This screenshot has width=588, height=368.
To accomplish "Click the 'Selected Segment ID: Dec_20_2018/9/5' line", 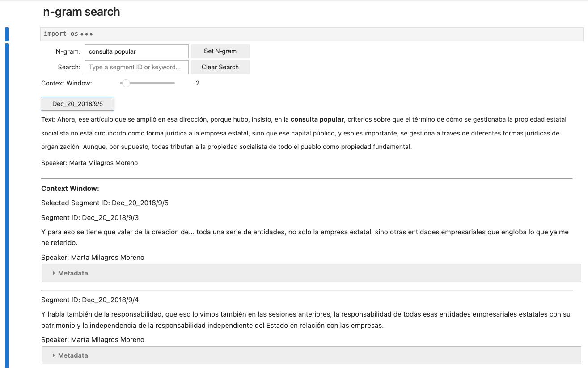I will click(x=105, y=203).
